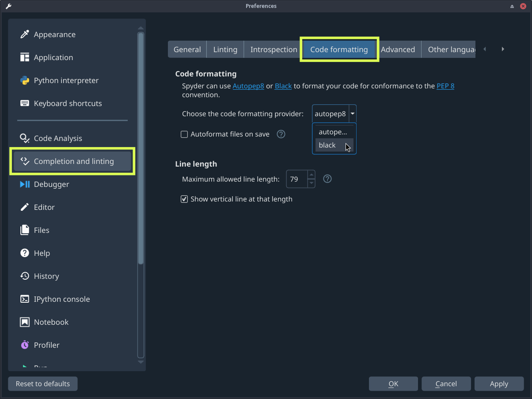
Task: Open the Notebook settings section
Action: [51, 322]
